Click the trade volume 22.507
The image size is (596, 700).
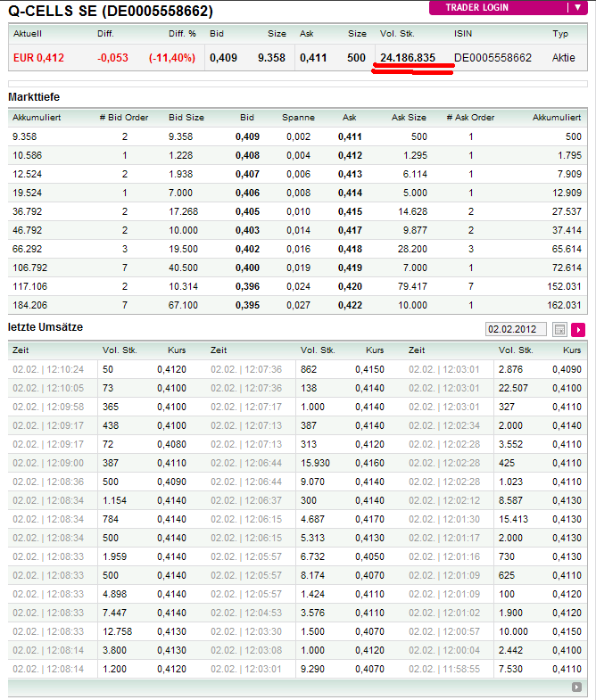tap(513, 389)
